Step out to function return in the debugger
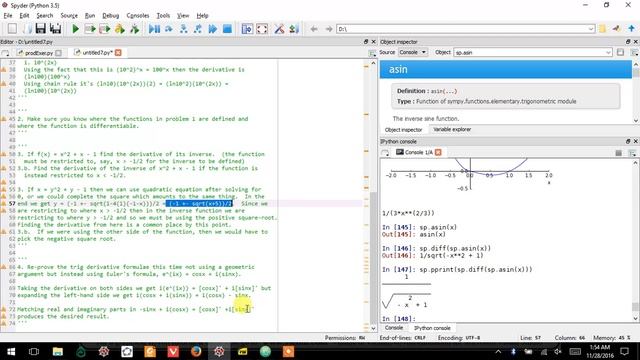The height and width of the screenshot is (360, 640). pos(198,29)
